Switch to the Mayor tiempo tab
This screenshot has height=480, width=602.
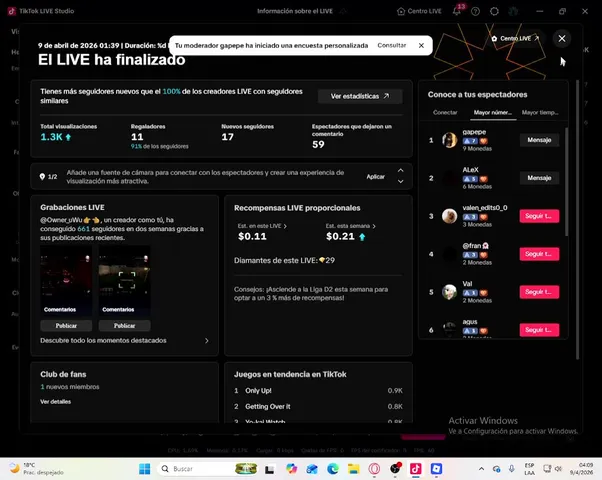coord(540,113)
